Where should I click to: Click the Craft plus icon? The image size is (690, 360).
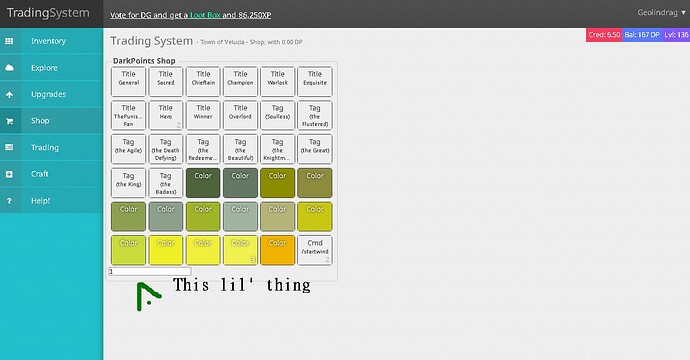click(9, 174)
